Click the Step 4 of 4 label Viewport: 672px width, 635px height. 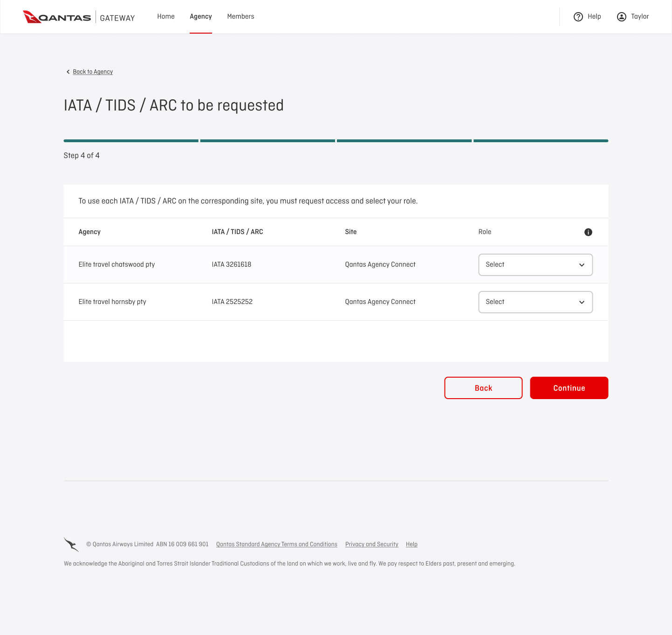(x=82, y=155)
